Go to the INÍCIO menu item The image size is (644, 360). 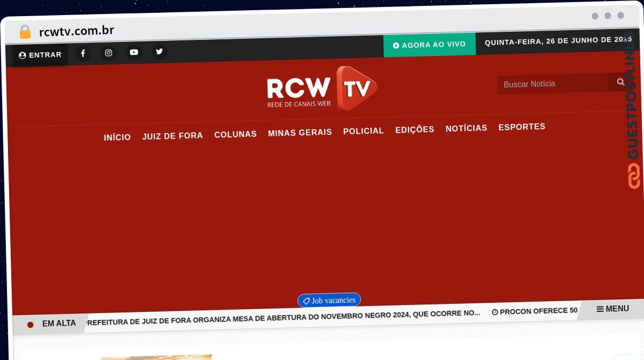tap(117, 138)
